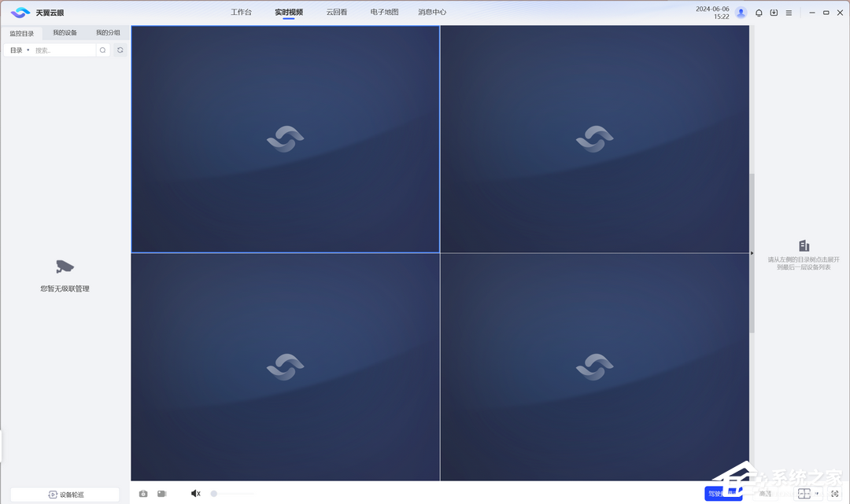
Task: Expand the 目录 search type dropdown
Action: (x=20, y=50)
